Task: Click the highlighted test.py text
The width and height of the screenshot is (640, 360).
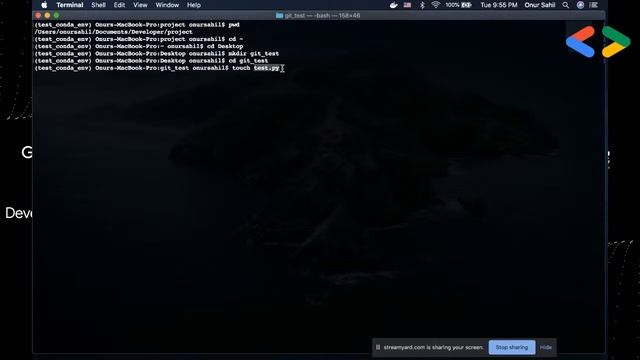Action: pyautogui.click(x=267, y=68)
